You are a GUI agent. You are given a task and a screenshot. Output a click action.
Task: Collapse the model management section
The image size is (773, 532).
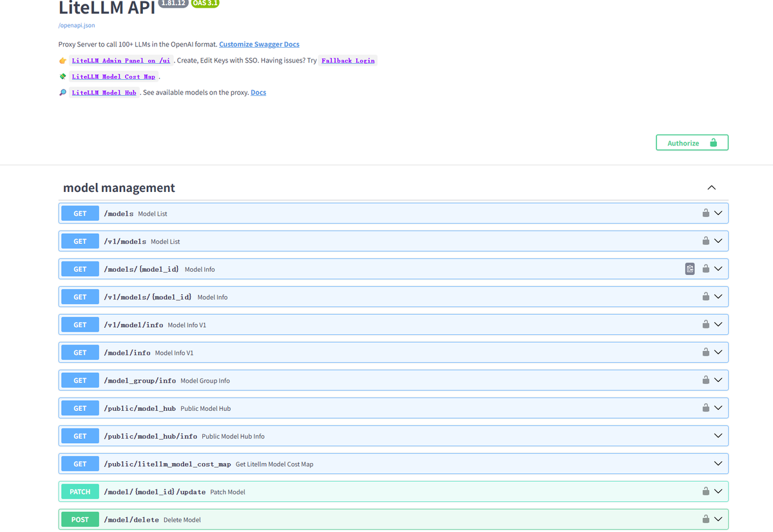(x=711, y=187)
